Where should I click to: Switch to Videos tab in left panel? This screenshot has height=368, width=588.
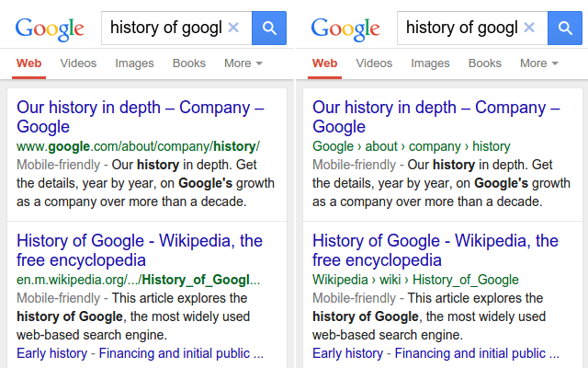coord(78,63)
